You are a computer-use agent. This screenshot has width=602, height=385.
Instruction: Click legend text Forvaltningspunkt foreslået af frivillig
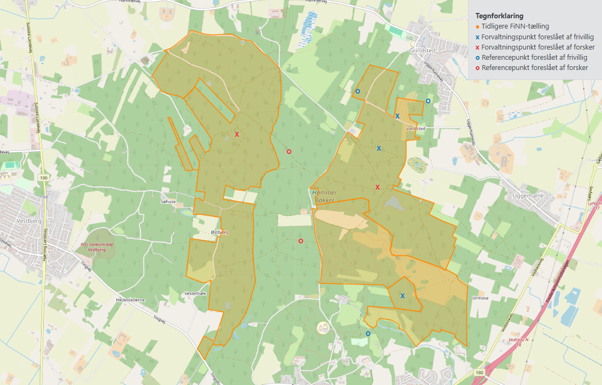click(538, 37)
